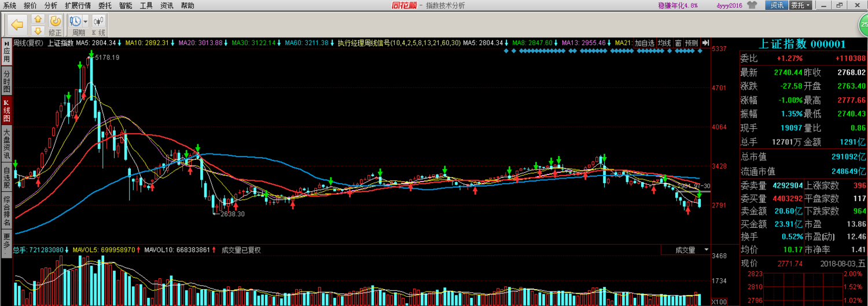Open the 帮助 menu
The width and height of the screenshot is (868, 306).
tap(187, 5)
